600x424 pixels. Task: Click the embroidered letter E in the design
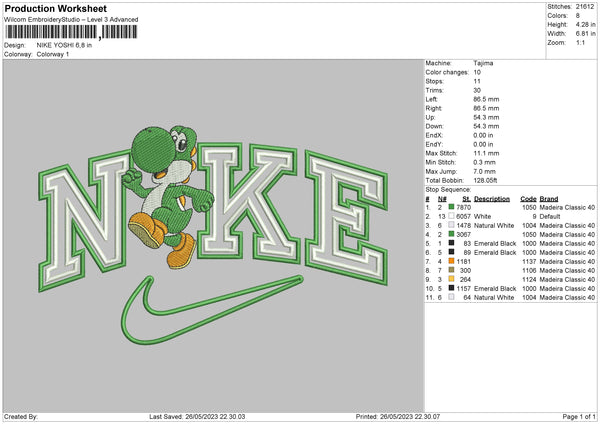(x=346, y=217)
